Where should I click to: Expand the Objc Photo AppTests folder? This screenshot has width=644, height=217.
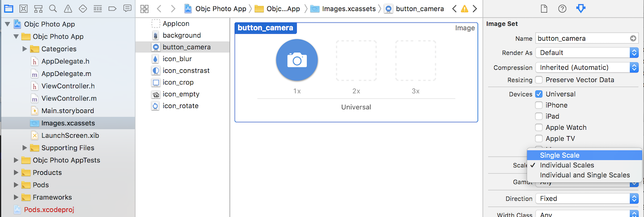[16, 160]
